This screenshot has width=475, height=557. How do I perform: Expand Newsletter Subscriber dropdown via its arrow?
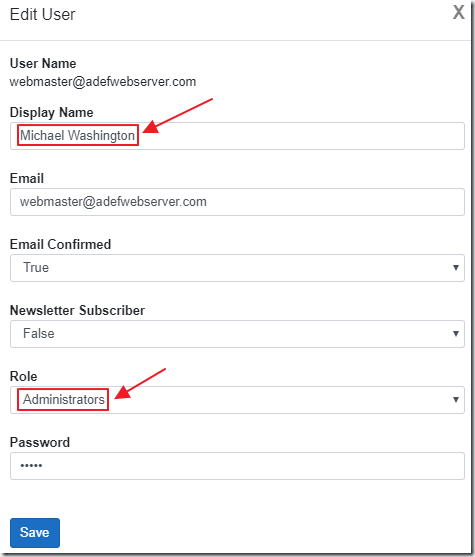[x=455, y=334]
